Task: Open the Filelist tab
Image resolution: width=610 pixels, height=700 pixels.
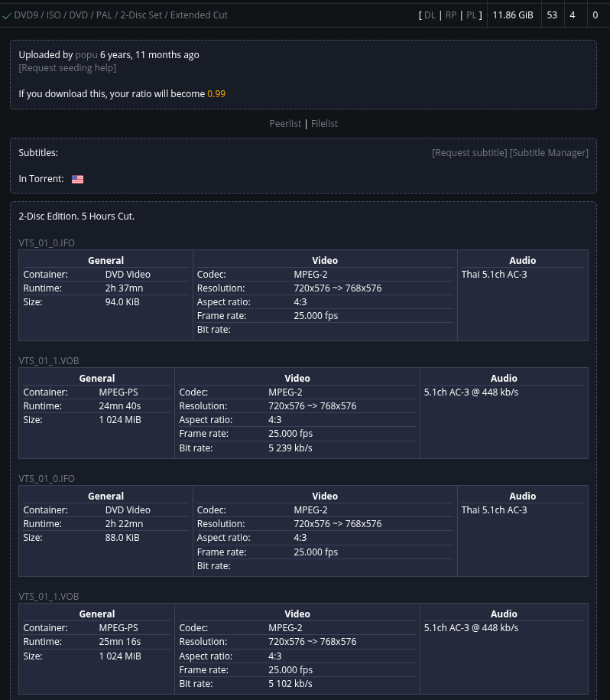Action: click(324, 124)
